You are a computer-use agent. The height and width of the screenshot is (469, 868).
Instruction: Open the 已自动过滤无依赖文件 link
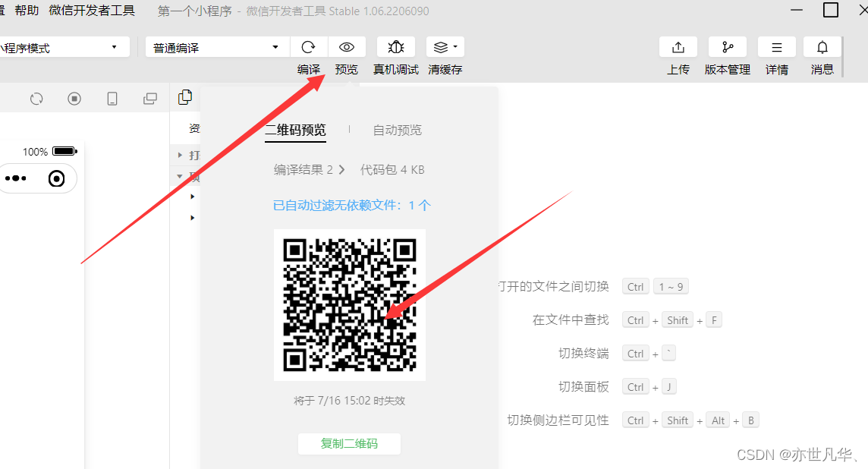(352, 206)
